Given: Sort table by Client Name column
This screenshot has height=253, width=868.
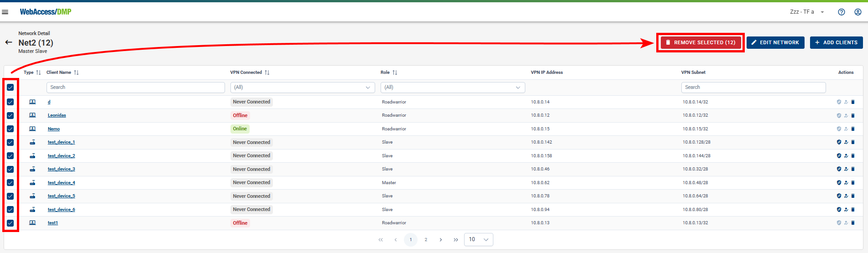Looking at the screenshot, I should (x=76, y=72).
